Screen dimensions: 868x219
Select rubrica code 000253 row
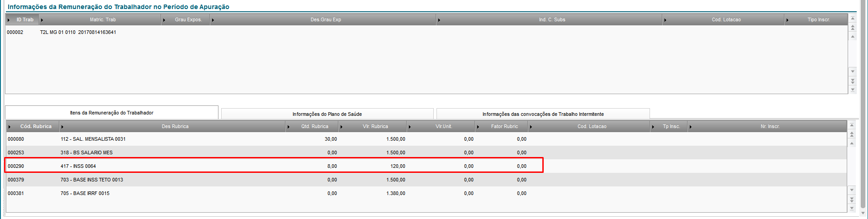pyautogui.click(x=16, y=152)
